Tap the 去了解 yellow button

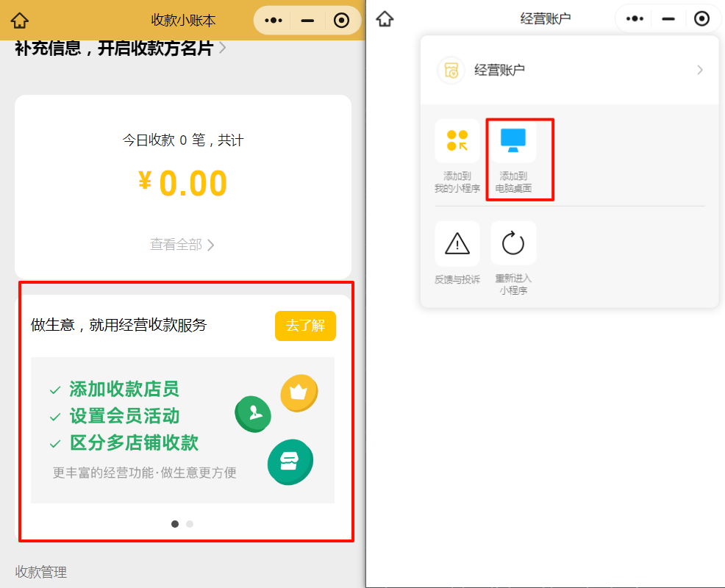pyautogui.click(x=305, y=326)
